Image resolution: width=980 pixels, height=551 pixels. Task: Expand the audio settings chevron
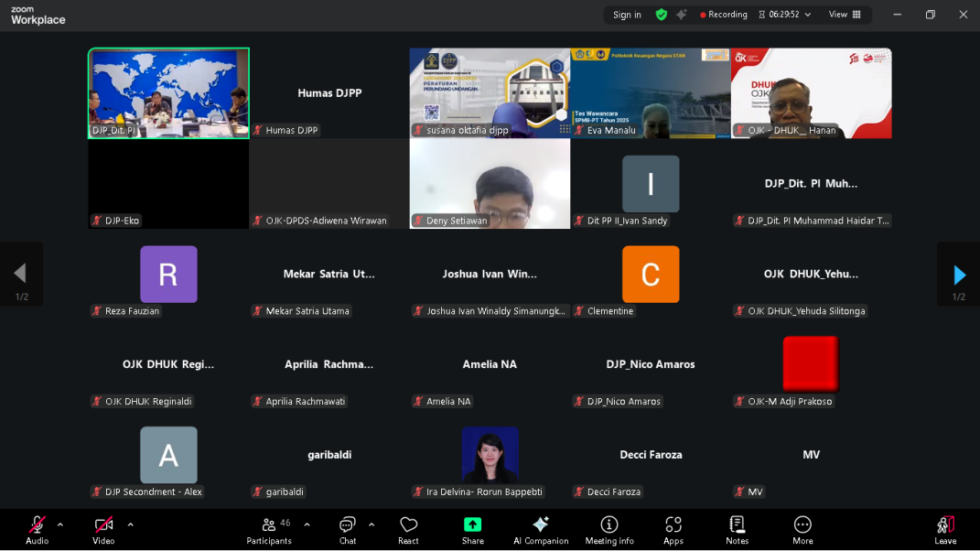pyautogui.click(x=60, y=524)
